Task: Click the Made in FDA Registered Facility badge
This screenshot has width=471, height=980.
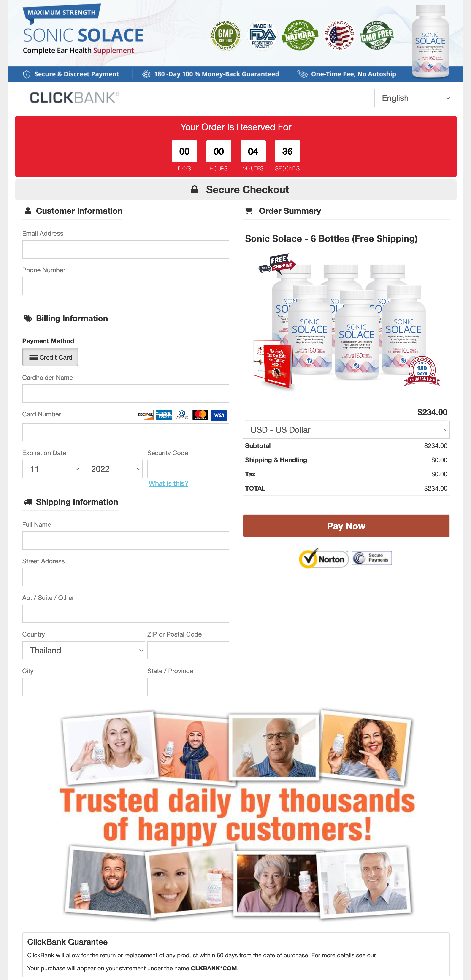Action: [x=262, y=35]
